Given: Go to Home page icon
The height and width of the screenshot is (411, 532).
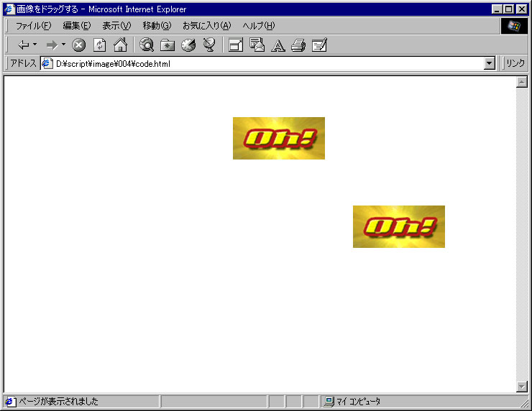Looking at the screenshot, I should (x=121, y=45).
